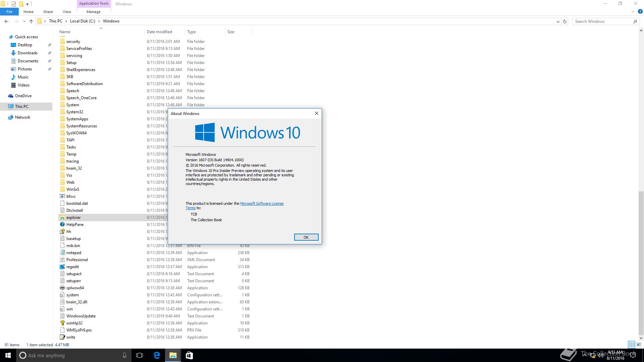The width and height of the screenshot is (644, 362).
Task: Click OK in About Windows dialog
Action: pos(306,237)
